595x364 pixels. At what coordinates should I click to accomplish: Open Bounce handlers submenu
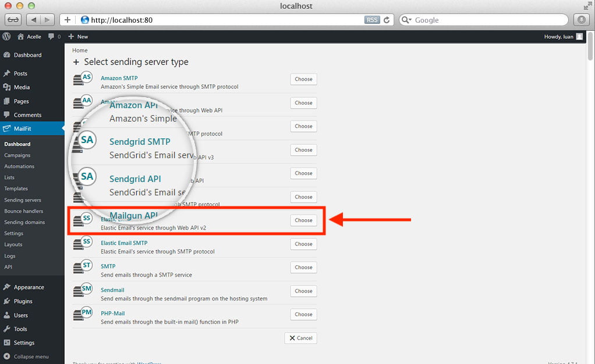pos(23,211)
